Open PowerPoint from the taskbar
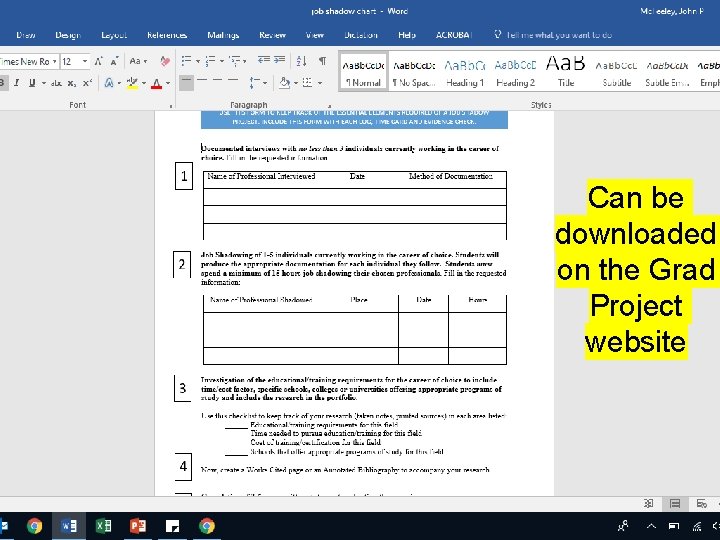The image size is (720, 540). (138, 526)
